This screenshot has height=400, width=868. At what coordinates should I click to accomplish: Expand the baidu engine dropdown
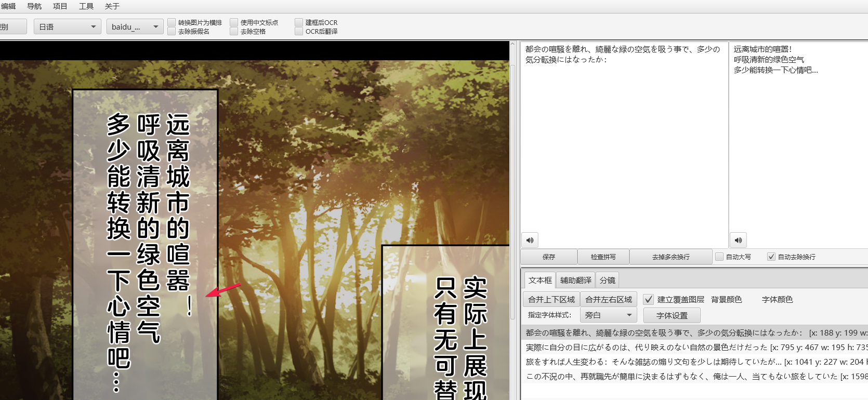(x=135, y=26)
